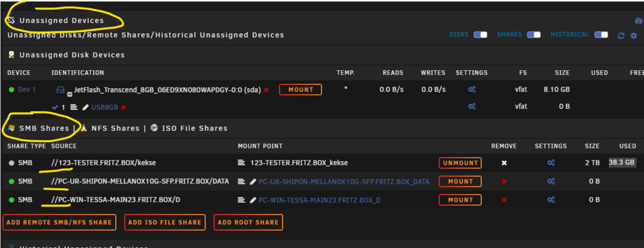Edit PC-WIN-TESSA D mount point pencil
Screen dimensions: 644x248
(x=253, y=200)
